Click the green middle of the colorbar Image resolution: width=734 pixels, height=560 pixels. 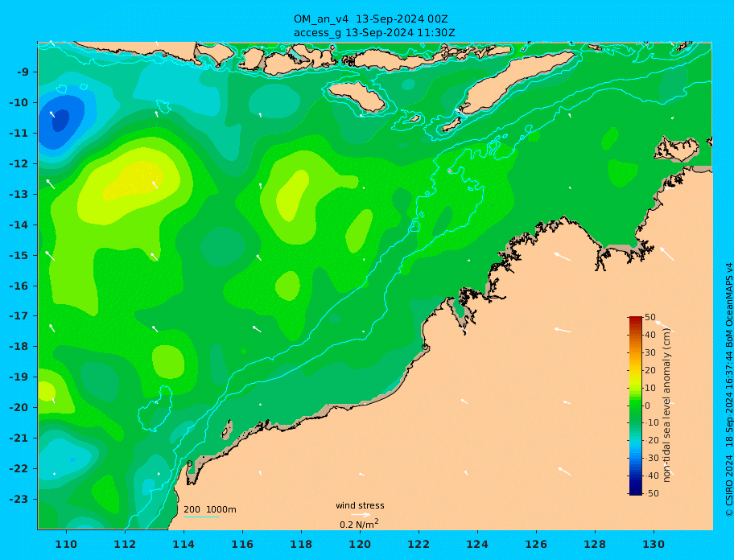tap(636, 406)
